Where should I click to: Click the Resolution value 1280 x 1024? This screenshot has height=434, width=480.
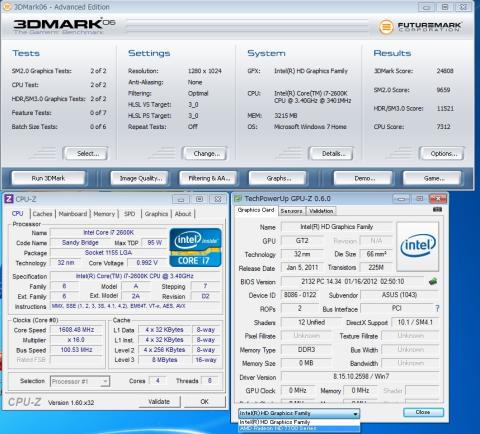(204, 71)
